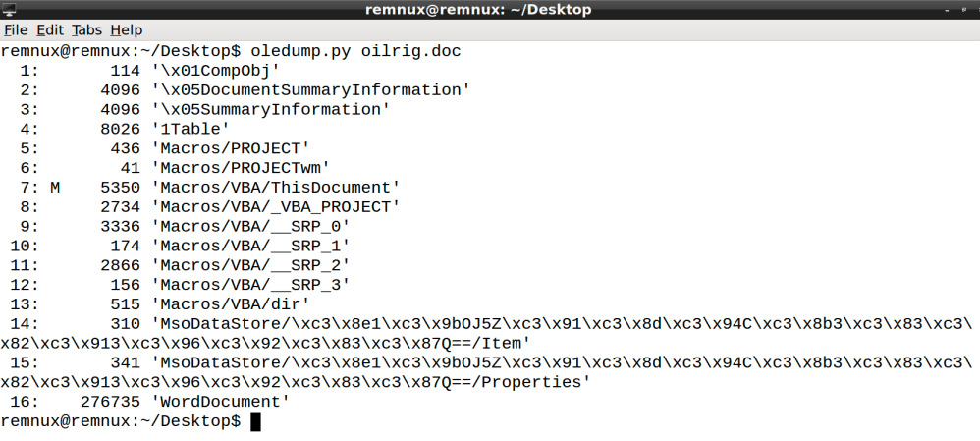Click the 'WordDocument' stream entry
The image size is (980, 441).
tap(221, 401)
